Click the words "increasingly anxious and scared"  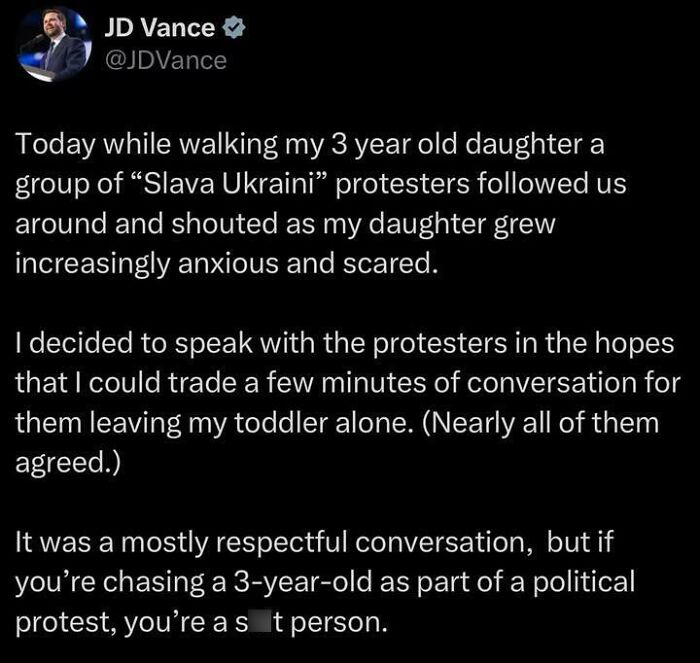pos(227,263)
